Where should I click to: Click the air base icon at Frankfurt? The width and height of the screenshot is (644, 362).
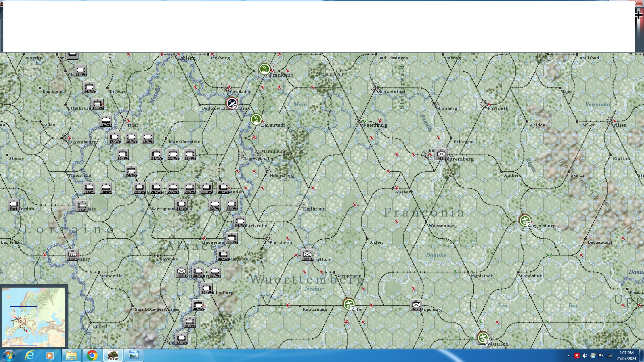pos(264,69)
